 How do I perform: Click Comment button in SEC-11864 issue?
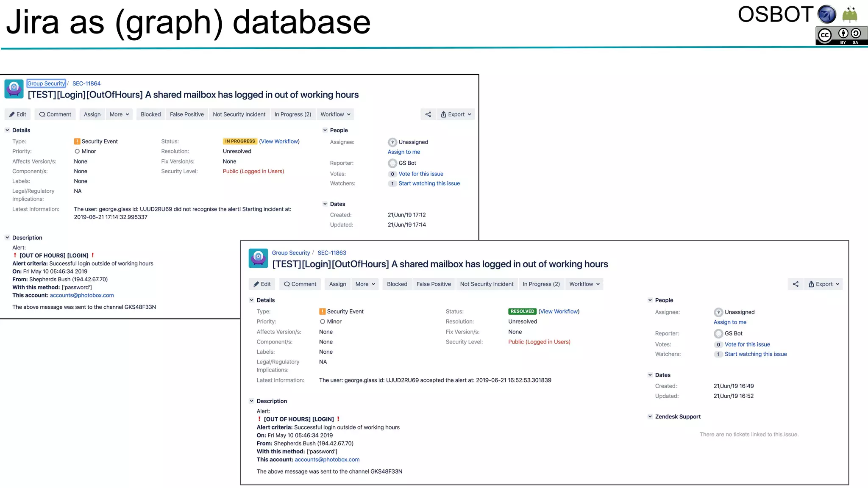coord(55,114)
